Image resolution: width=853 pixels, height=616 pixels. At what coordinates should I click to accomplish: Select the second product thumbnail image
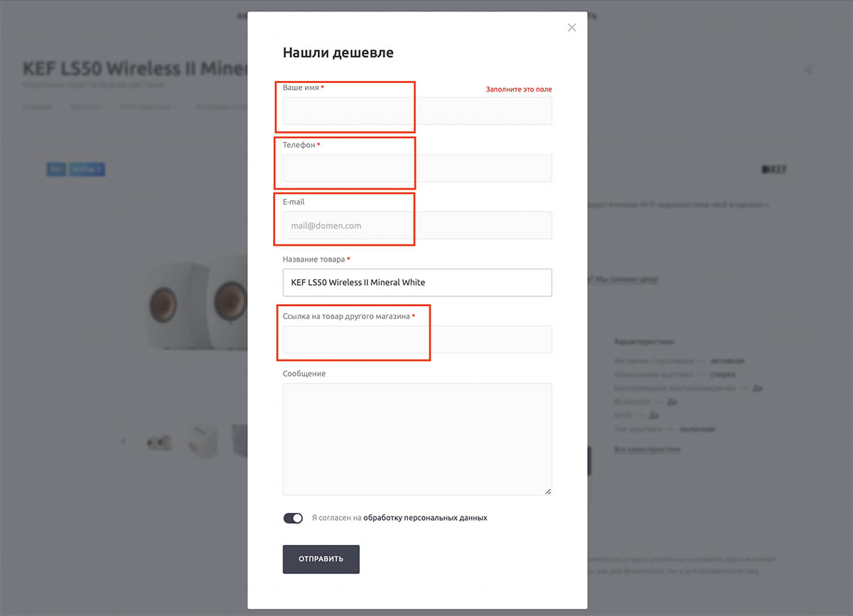click(x=203, y=441)
